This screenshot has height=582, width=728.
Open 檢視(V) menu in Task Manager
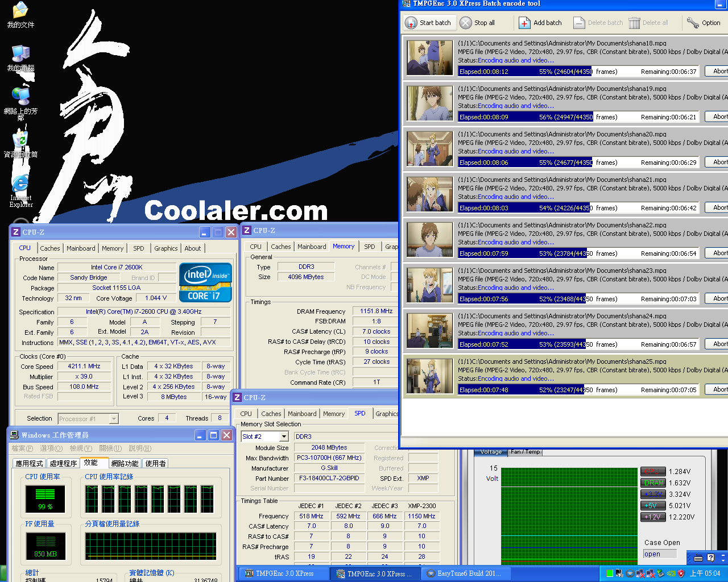point(80,448)
